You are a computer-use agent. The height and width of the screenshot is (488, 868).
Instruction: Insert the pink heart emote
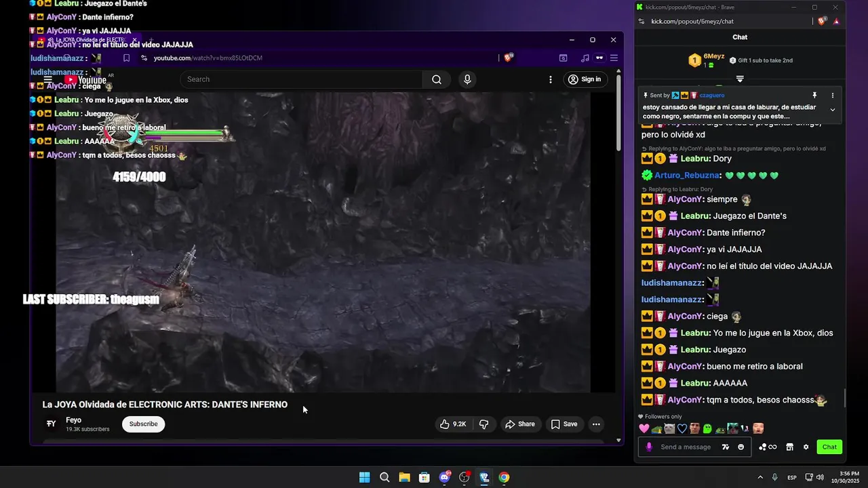(x=644, y=428)
